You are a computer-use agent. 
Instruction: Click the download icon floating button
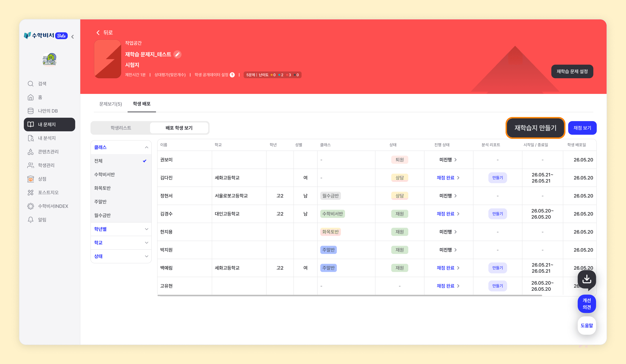click(x=587, y=279)
